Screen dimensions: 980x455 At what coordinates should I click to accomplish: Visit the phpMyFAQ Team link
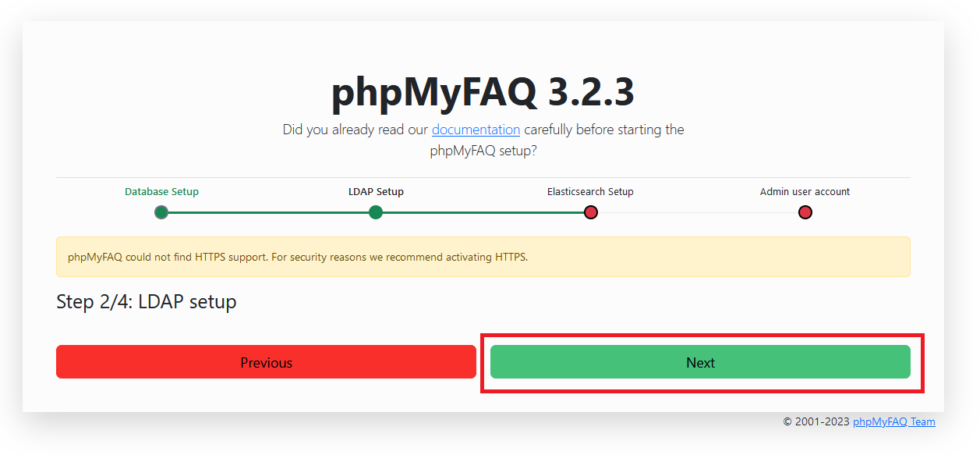(894, 421)
